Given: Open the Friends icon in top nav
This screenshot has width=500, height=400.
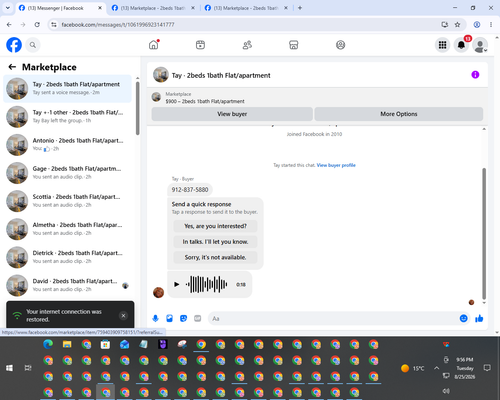Looking at the screenshot, I should click(x=247, y=45).
